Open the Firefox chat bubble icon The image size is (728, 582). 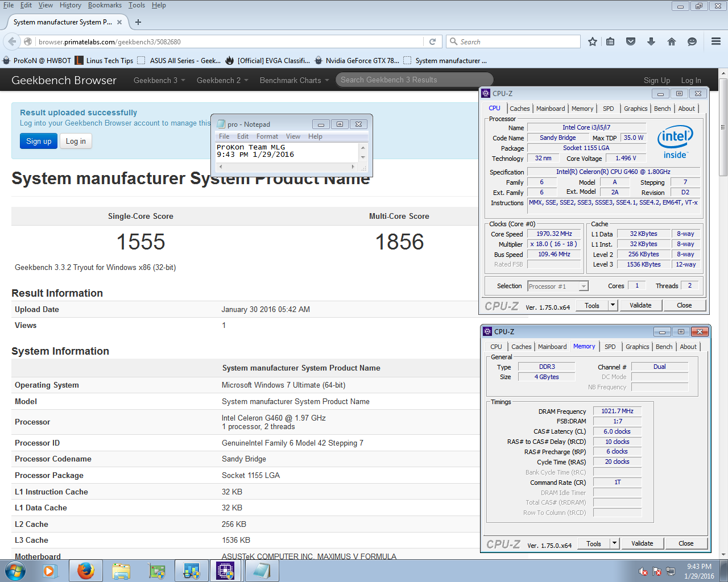click(x=692, y=41)
